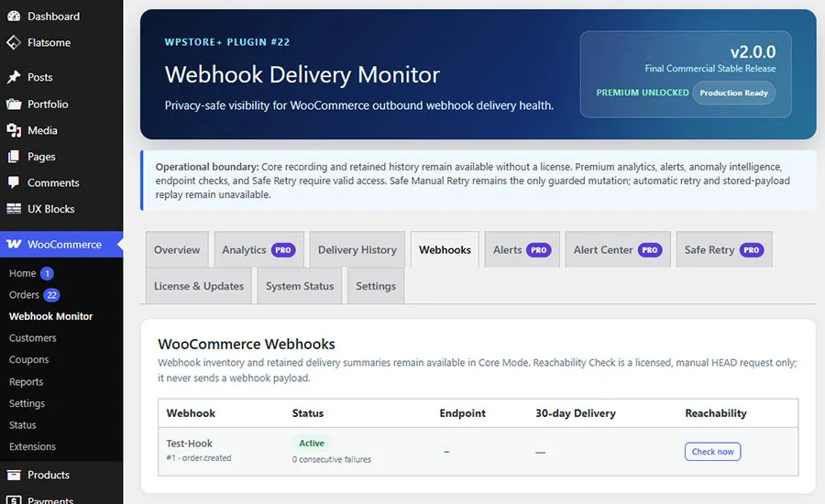The height and width of the screenshot is (504, 825).
Task: Click the Webhook column header
Action: 191,413
